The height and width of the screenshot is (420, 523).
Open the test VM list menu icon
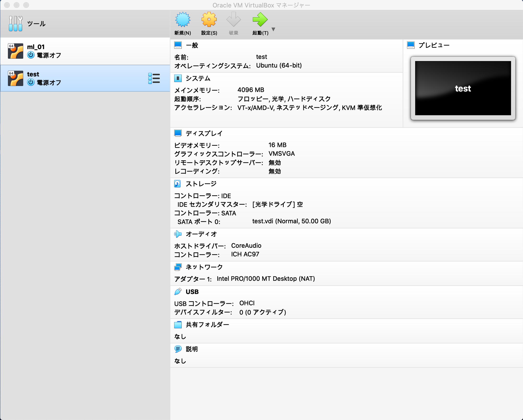point(154,78)
